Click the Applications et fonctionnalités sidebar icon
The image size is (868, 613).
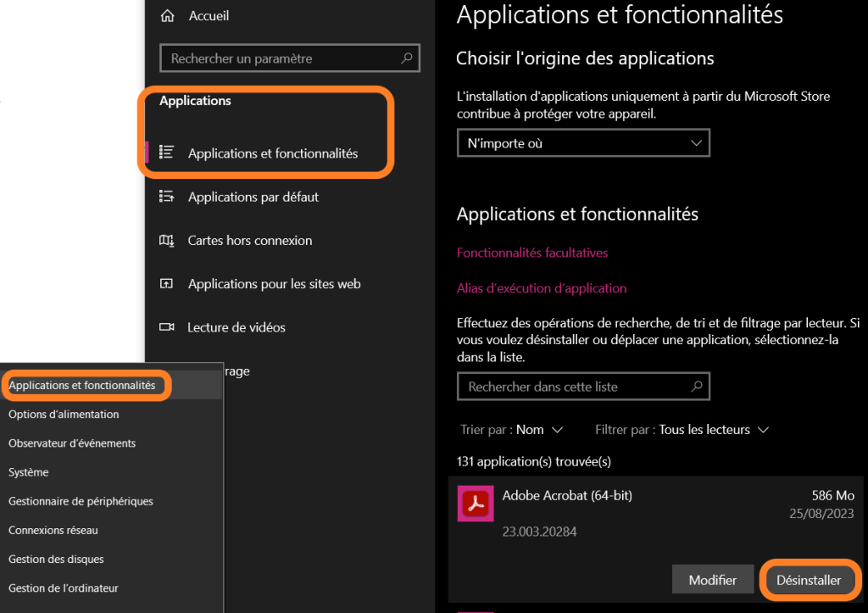pos(167,153)
